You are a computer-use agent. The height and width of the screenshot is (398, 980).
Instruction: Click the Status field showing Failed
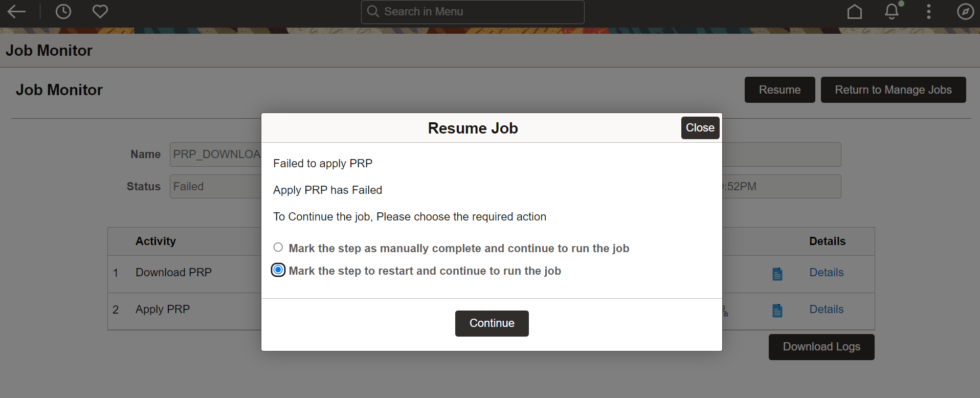(216, 187)
